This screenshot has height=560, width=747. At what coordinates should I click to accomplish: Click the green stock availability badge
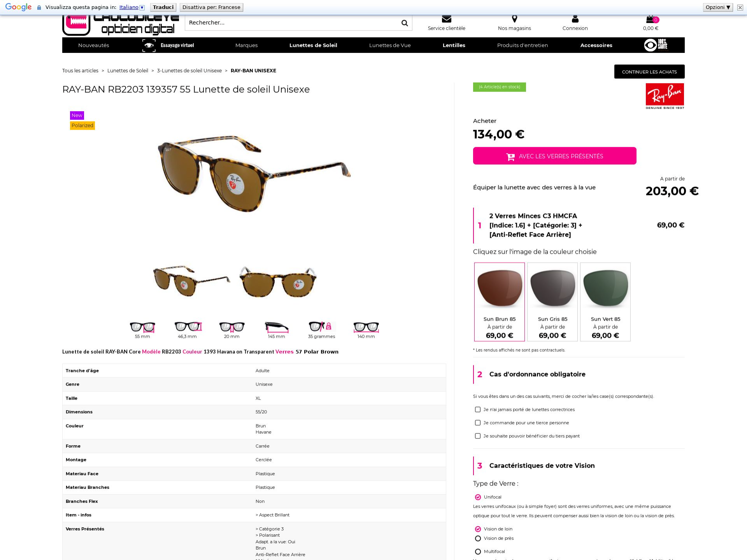pyautogui.click(x=500, y=87)
